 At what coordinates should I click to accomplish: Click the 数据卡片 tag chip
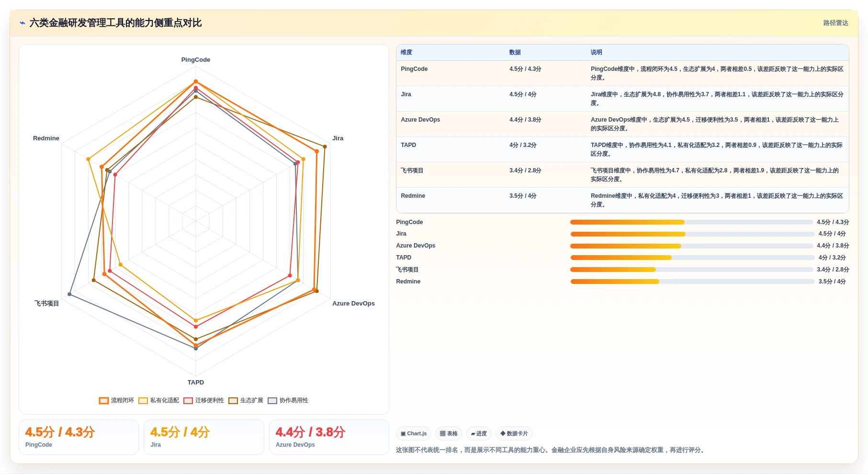514,434
